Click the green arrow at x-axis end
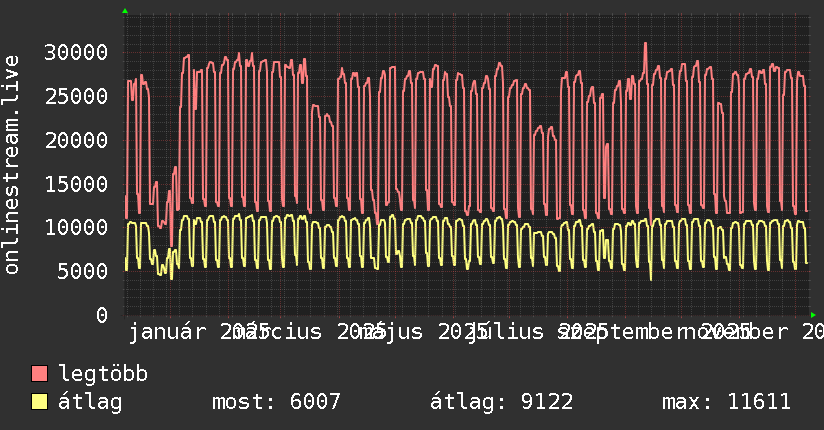 [813, 315]
